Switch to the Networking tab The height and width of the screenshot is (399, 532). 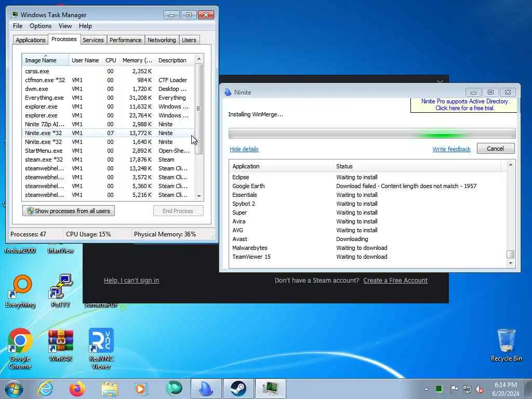162,40
